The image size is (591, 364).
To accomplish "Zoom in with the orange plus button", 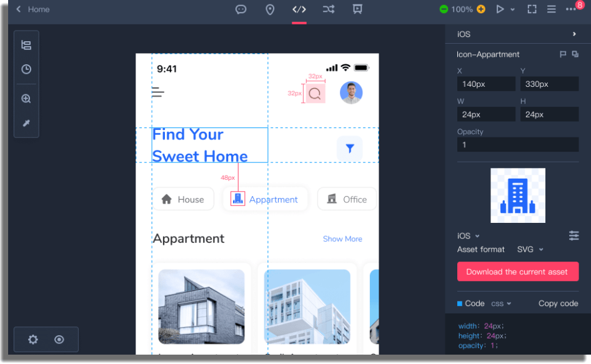I will (x=481, y=9).
